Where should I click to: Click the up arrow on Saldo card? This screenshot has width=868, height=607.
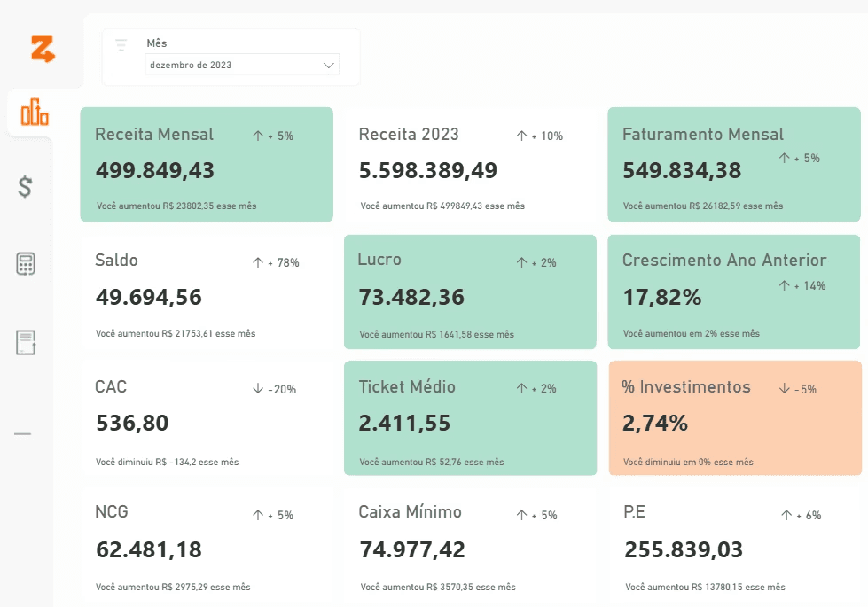pos(258,262)
